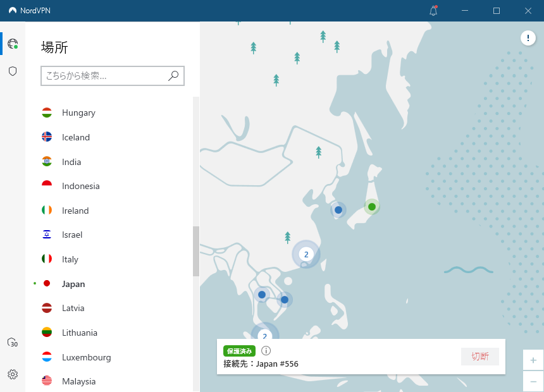The width and height of the screenshot is (544, 392).
Task: Zoom out the map with minus button
Action: click(x=533, y=381)
